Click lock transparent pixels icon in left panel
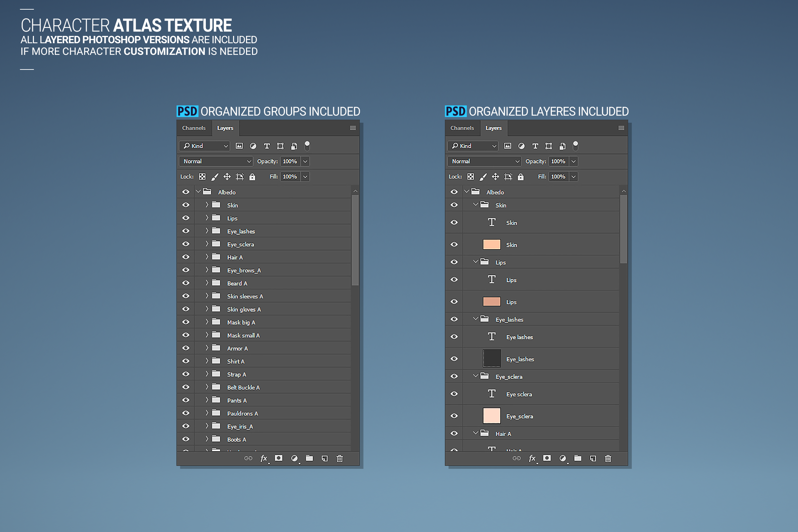This screenshot has width=798, height=532. click(202, 177)
